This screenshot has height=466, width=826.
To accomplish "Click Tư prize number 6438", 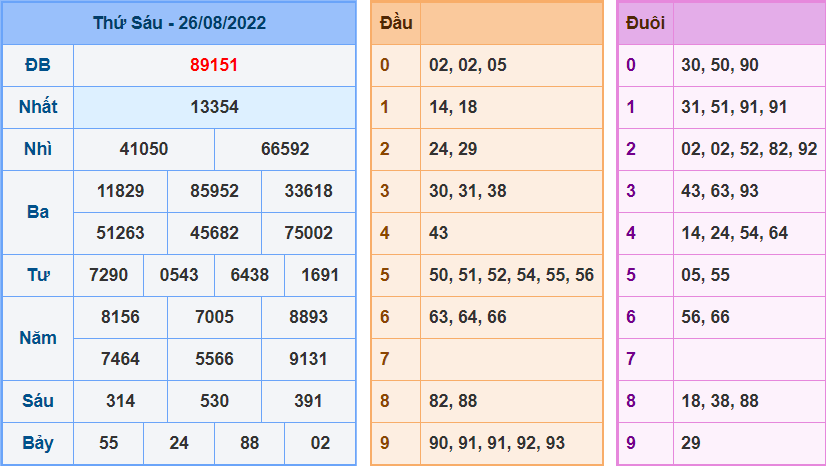I will 250,275.
